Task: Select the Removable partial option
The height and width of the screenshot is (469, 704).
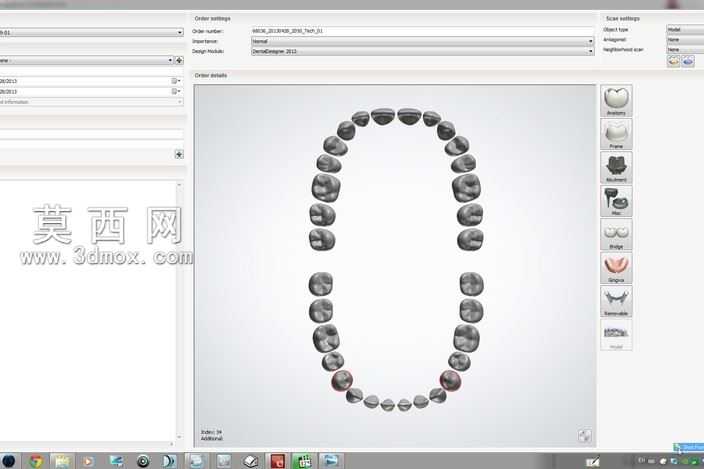Action: [x=616, y=301]
